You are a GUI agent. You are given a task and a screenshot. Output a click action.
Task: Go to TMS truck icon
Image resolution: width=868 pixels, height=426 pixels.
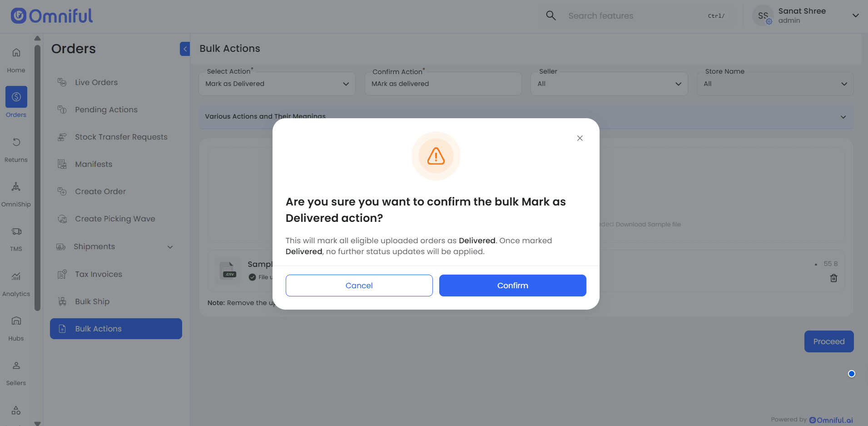pos(16,232)
